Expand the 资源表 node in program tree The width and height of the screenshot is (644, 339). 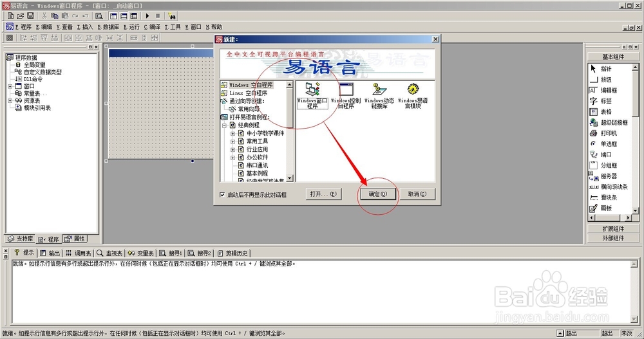10,100
